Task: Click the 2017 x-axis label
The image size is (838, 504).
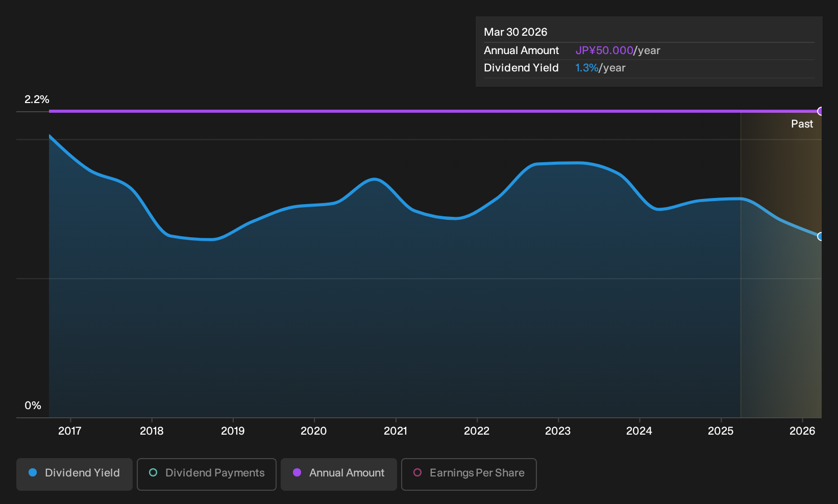Action: click(x=70, y=431)
